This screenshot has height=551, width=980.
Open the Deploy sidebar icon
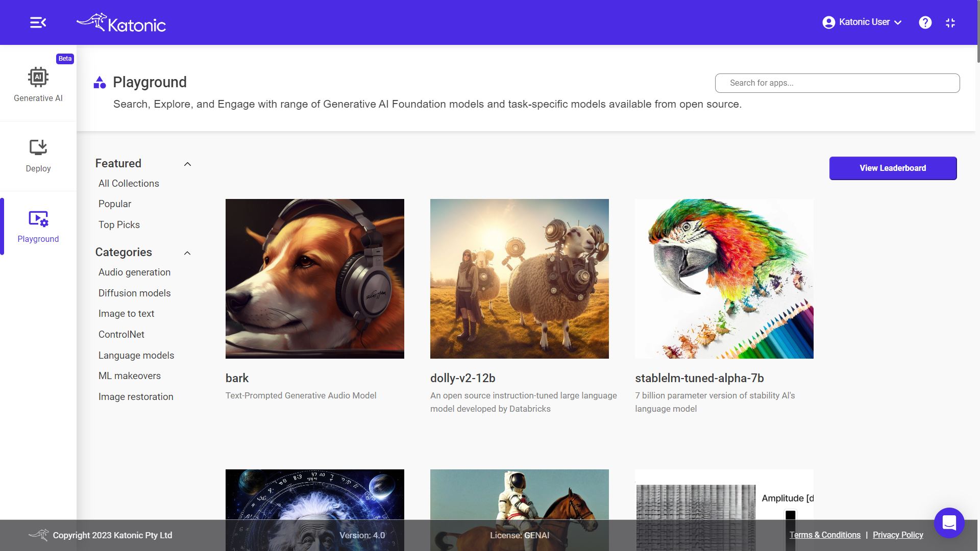38,147
